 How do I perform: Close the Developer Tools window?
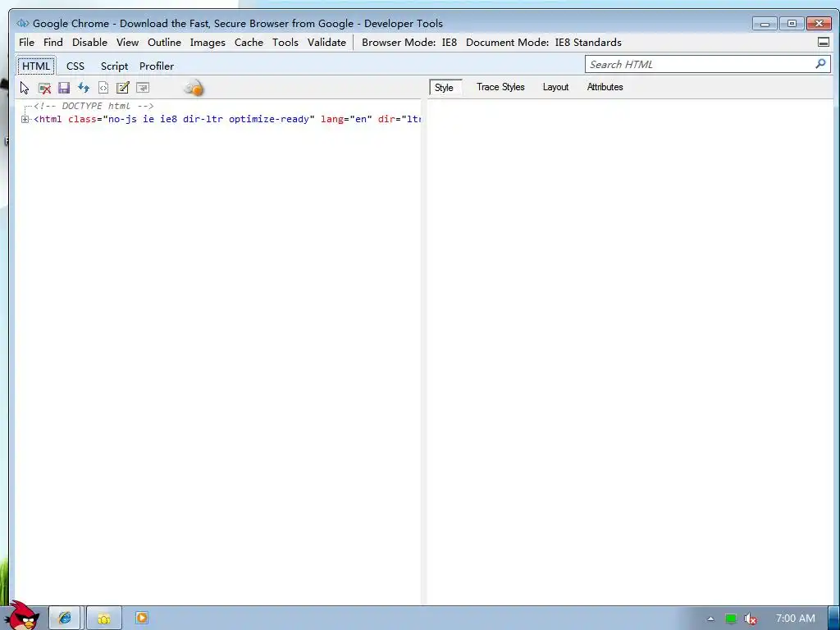click(x=819, y=24)
